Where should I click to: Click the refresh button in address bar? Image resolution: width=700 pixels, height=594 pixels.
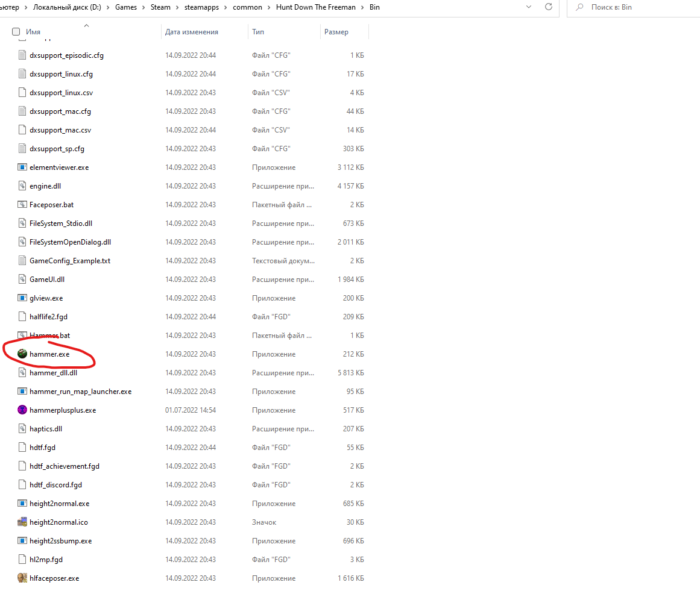click(x=549, y=7)
